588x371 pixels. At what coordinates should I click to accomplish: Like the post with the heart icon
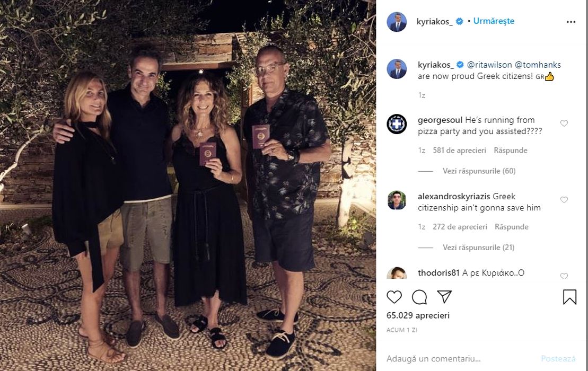(x=394, y=297)
